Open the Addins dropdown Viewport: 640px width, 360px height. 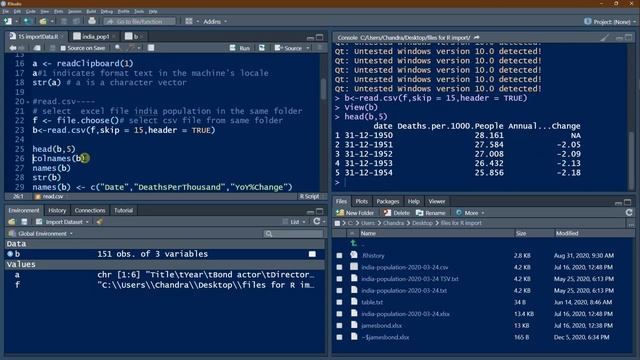[x=215, y=22]
